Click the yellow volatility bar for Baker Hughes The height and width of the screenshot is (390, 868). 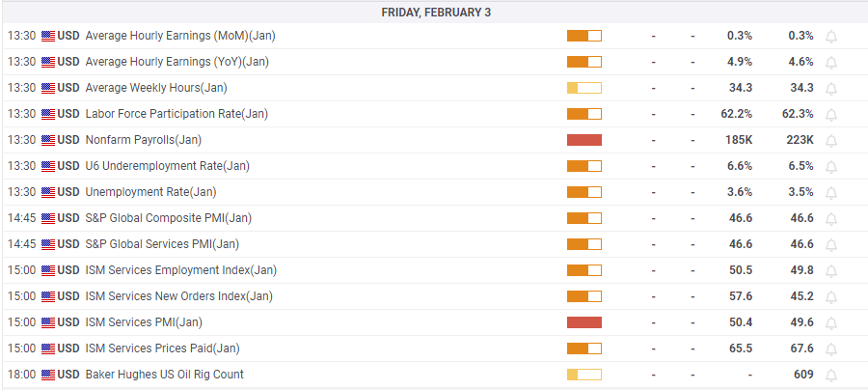(583, 375)
